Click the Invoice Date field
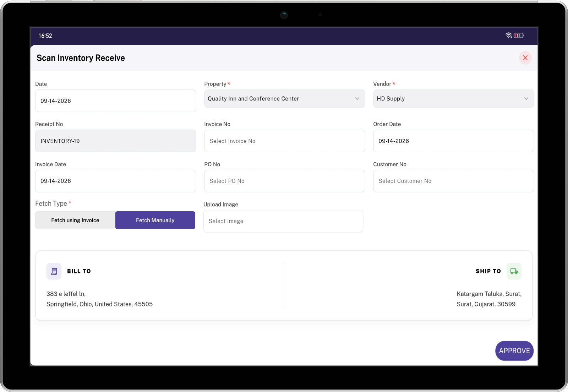568x392 pixels. (x=115, y=181)
